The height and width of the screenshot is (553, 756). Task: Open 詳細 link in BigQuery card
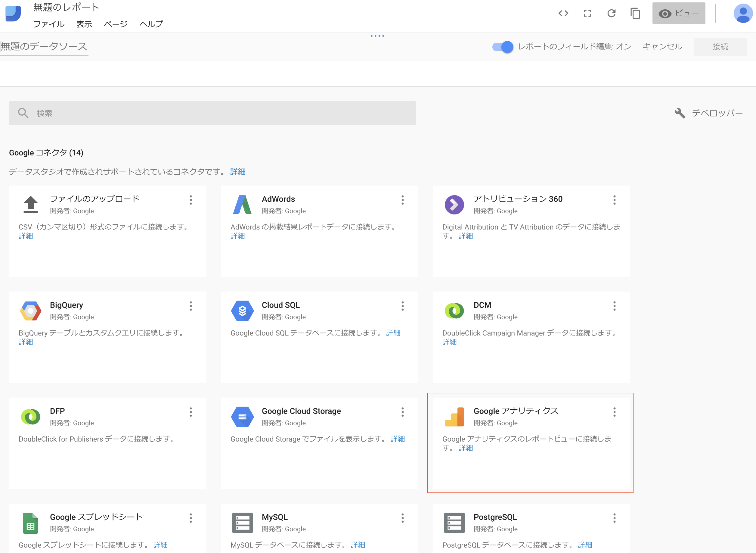(x=26, y=342)
